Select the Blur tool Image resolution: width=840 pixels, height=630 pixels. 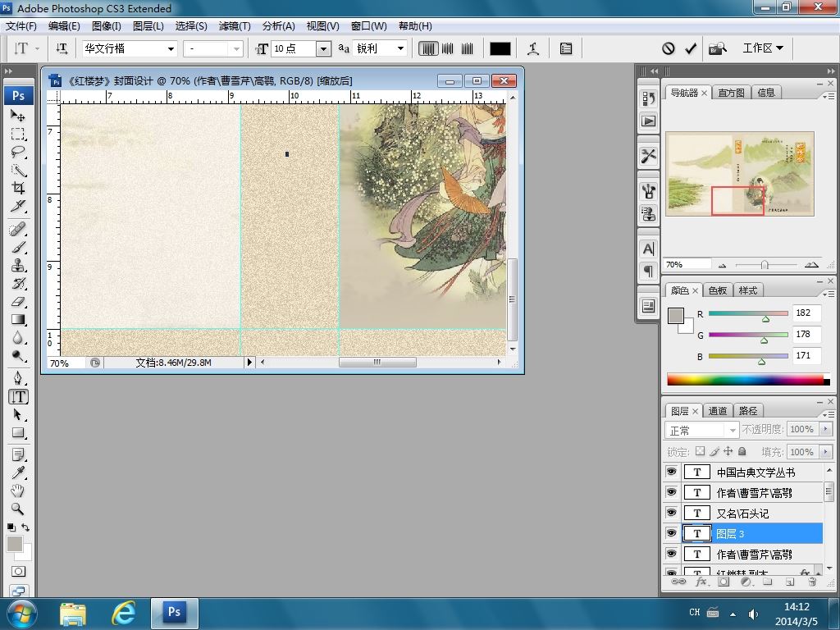pos(18,338)
